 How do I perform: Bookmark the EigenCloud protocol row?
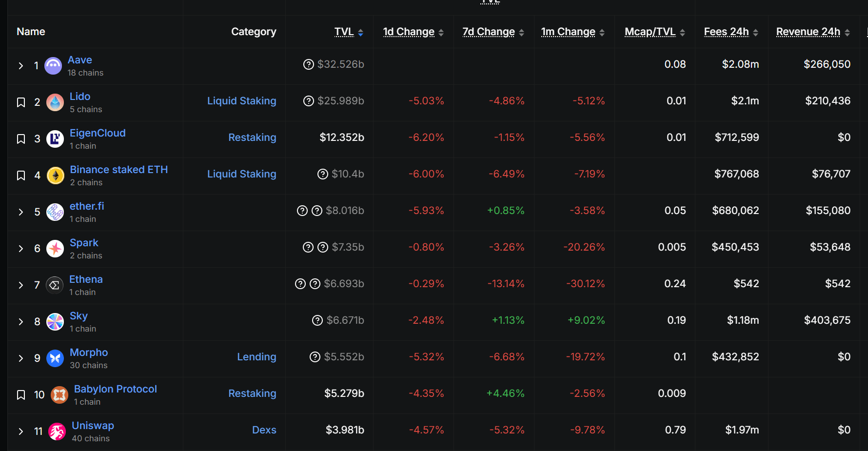(21, 139)
